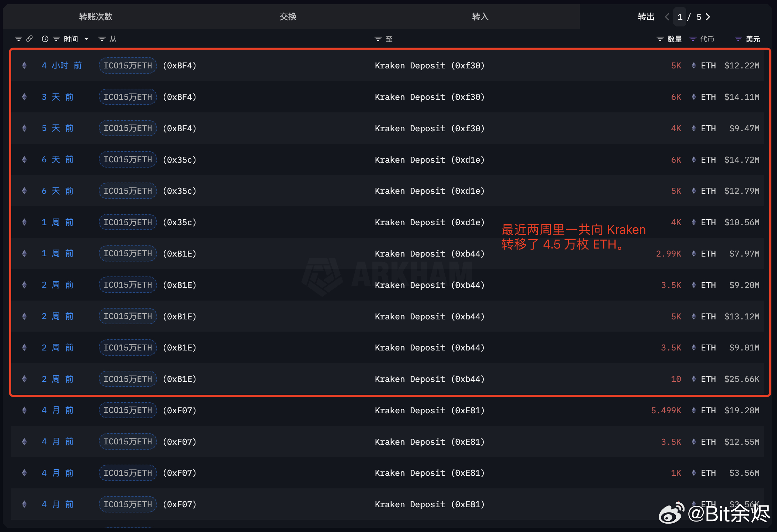Select the 转出 tab
The height and width of the screenshot is (532, 777).
click(x=646, y=17)
